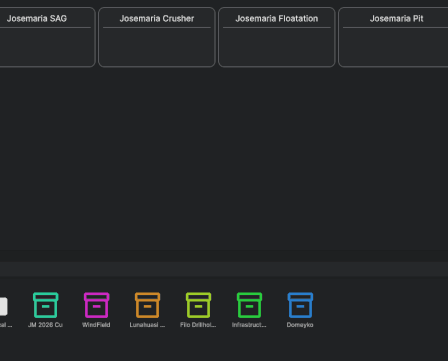Select the blue Domeyko archive box icon
Image resolution: width=448 pixels, height=361 pixels.
[300, 305]
